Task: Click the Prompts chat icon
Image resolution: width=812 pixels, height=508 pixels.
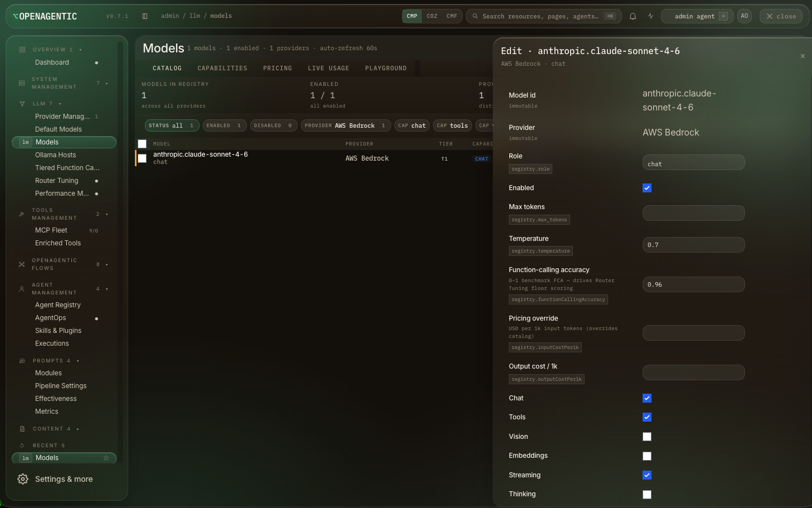Action: click(x=22, y=361)
